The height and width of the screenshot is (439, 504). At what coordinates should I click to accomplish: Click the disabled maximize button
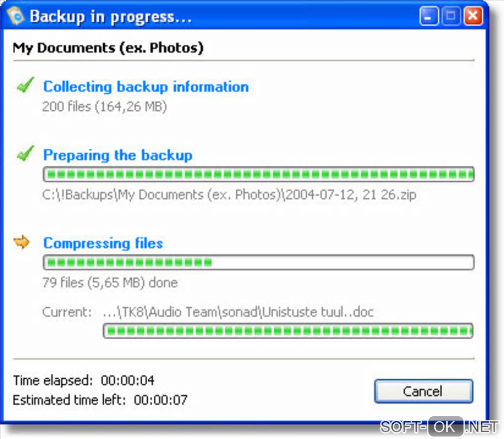[451, 16]
